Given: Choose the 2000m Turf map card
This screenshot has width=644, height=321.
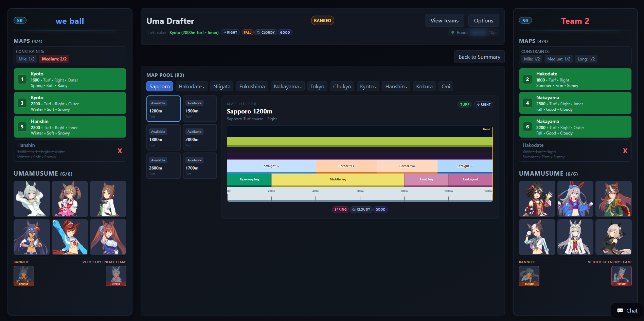Looking at the screenshot, I should [x=200, y=137].
